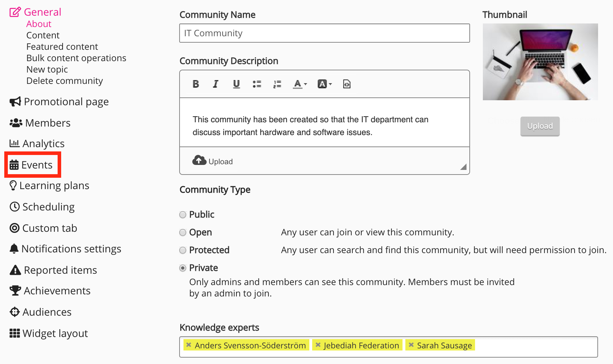Click the underline formatting icon
Image resolution: width=613 pixels, height=364 pixels.
pyautogui.click(x=236, y=84)
